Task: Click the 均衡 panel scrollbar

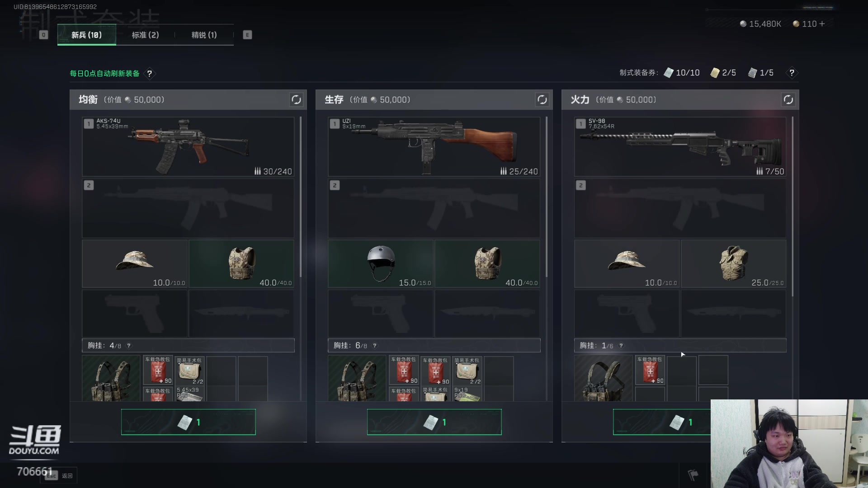Action: pos(301,197)
